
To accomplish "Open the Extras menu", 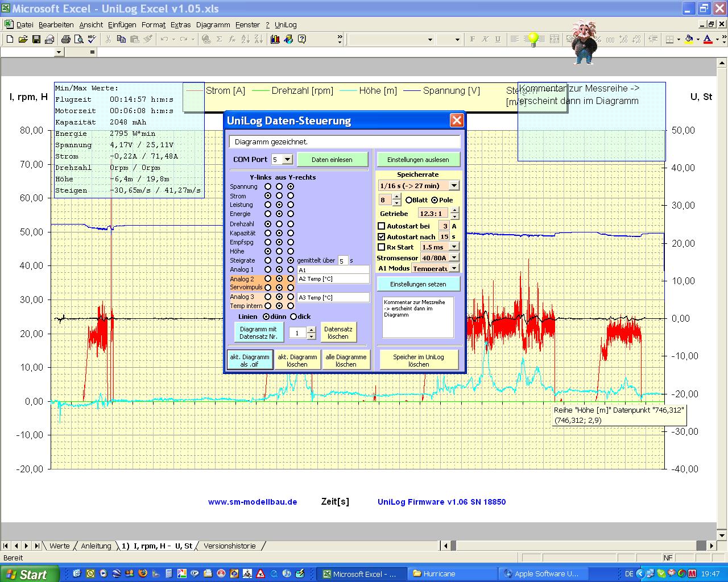I will tap(181, 24).
